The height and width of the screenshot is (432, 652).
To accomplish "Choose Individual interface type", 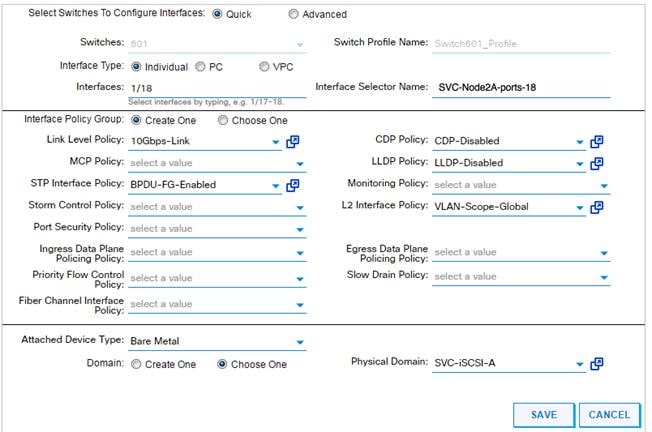I will coord(136,67).
